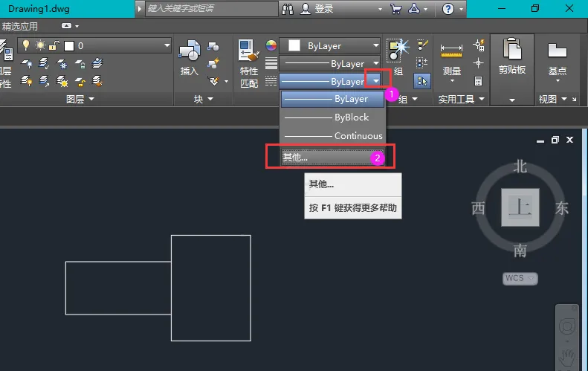588x371 pixels.
Task: Click the white layer color swatch
Action: pyautogui.click(x=69, y=46)
